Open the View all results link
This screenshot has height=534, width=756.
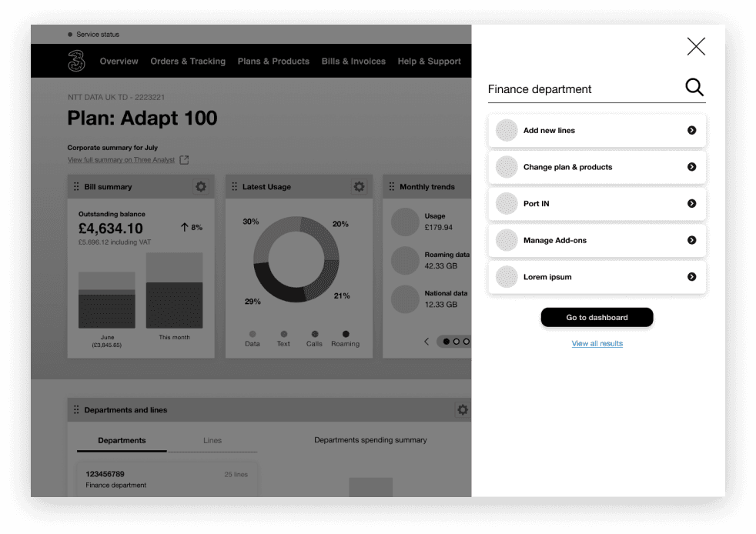tap(597, 344)
